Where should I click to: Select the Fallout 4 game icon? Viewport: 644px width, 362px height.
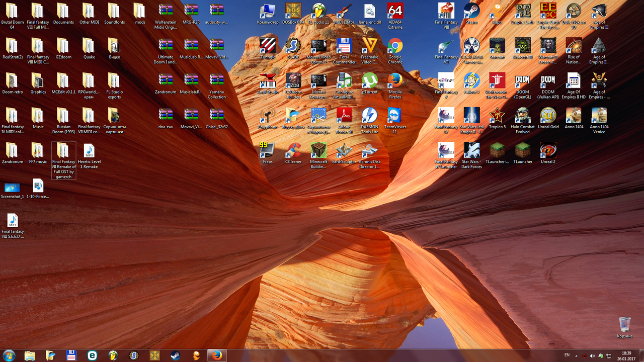click(x=471, y=83)
